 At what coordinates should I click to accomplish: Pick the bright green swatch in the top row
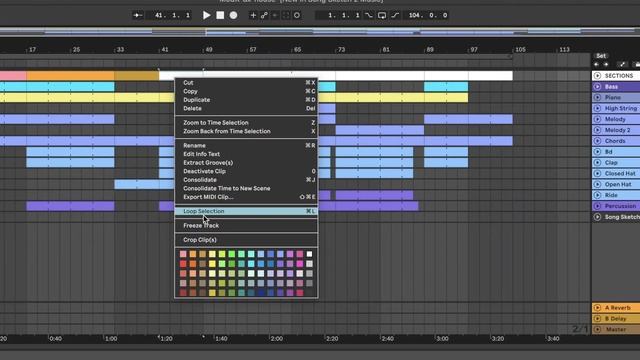(x=231, y=254)
